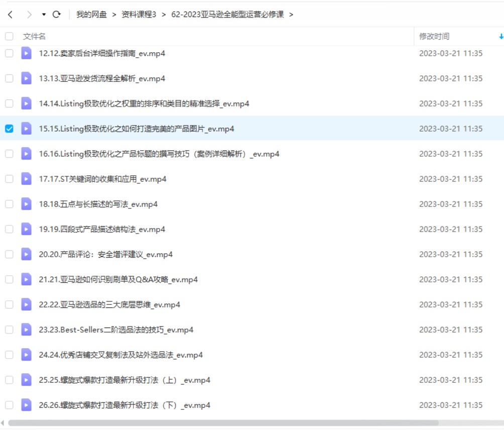Click video icon of 16.16.Listing产品标题 file
Image resolution: width=504 pixels, height=435 pixels.
pos(27,154)
